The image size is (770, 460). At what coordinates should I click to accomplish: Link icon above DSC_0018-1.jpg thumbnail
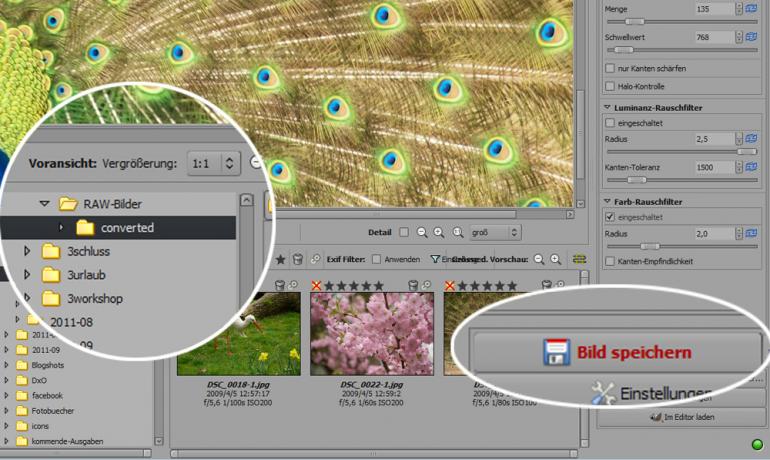(293, 285)
